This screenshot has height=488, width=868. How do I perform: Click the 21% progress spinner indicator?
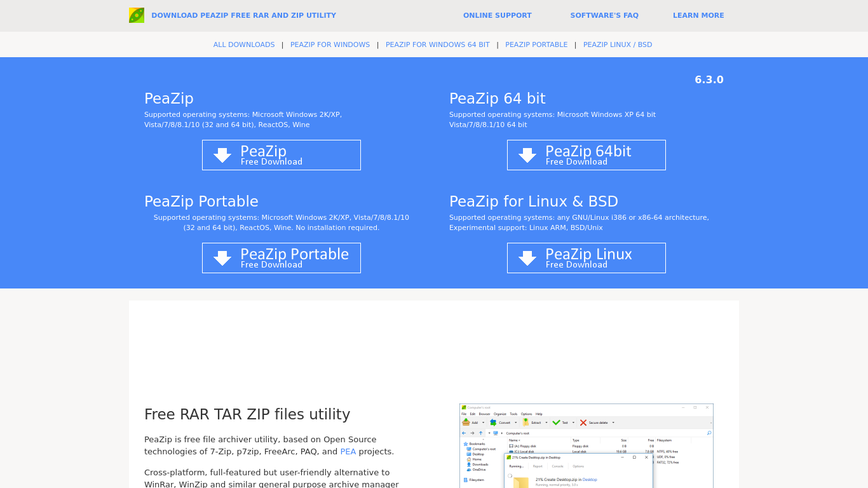[510, 475]
